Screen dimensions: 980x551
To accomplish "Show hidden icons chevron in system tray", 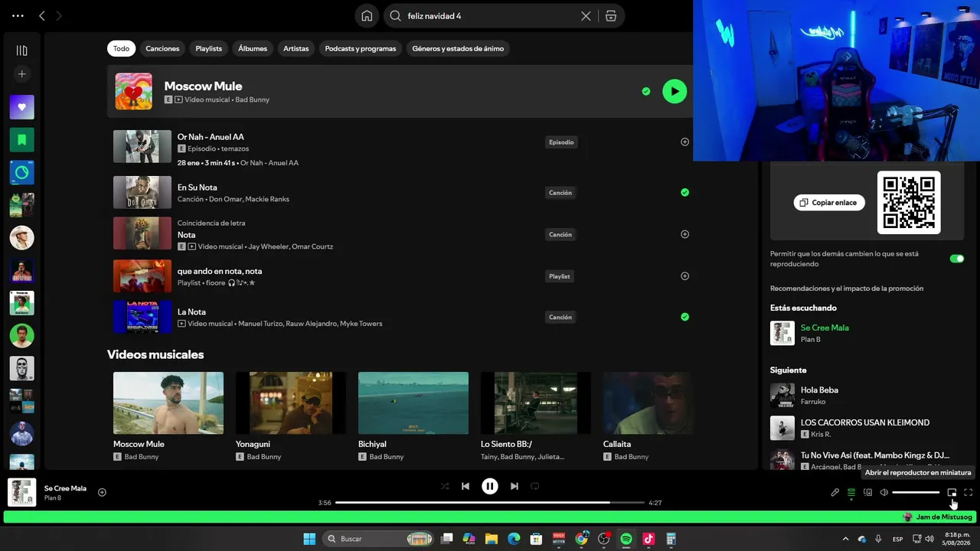I will (845, 539).
